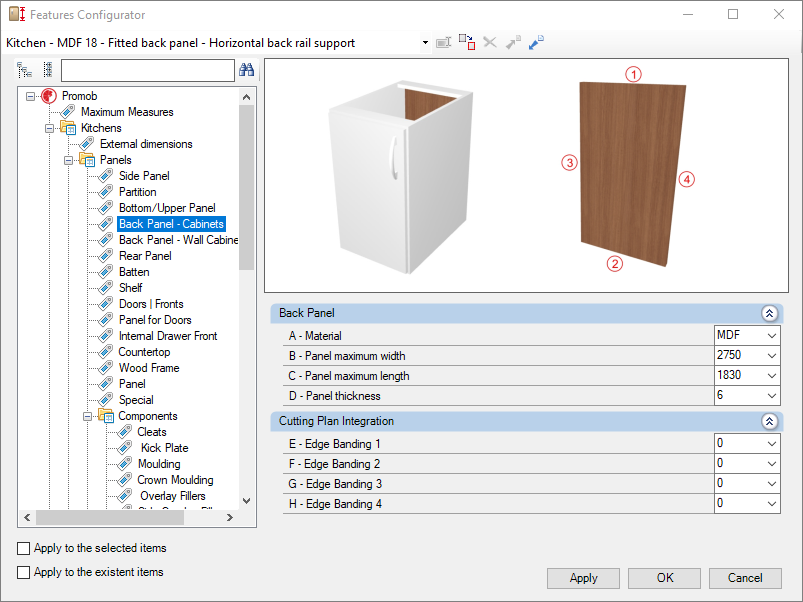Click the binoculars search icon
The width and height of the screenshot is (803, 602).
[246, 70]
